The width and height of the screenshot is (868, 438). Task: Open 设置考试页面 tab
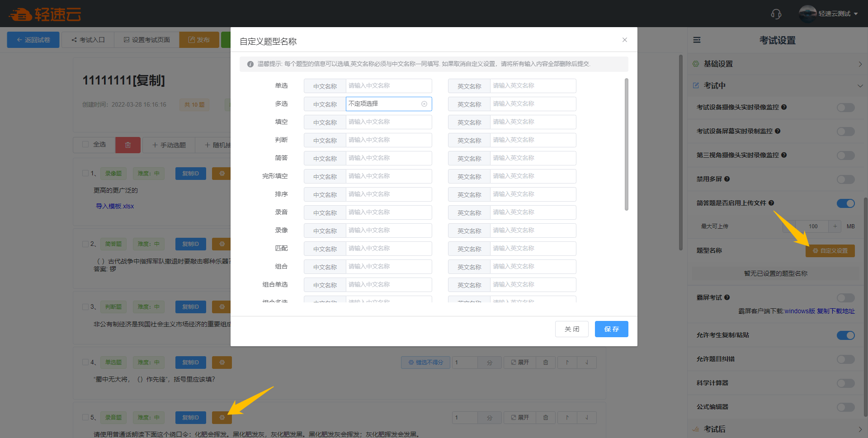147,40
